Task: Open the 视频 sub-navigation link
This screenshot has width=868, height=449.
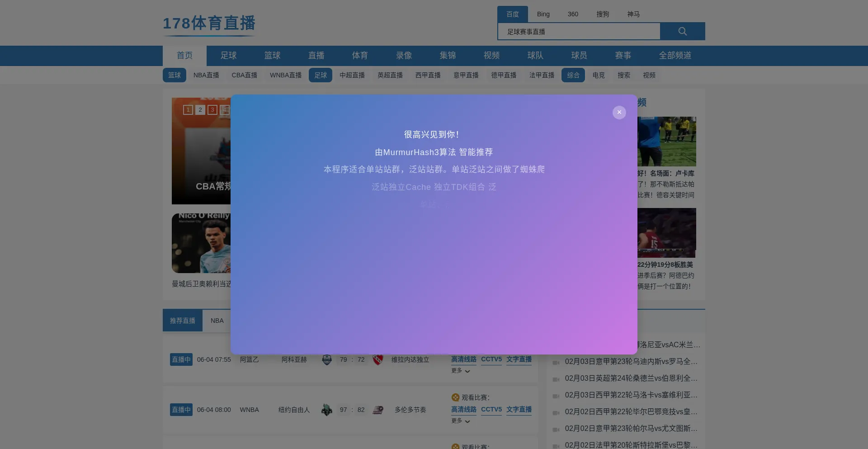Action: (649, 75)
